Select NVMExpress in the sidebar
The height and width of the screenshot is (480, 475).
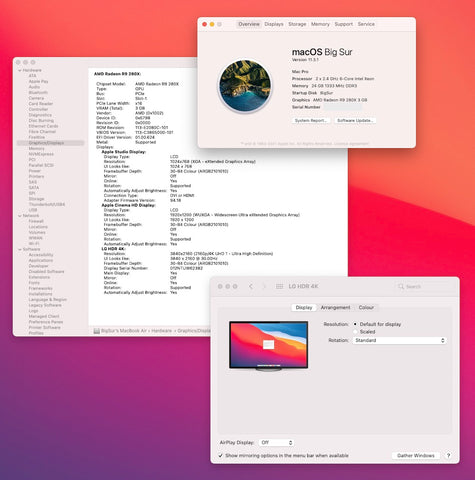pyautogui.click(x=41, y=154)
